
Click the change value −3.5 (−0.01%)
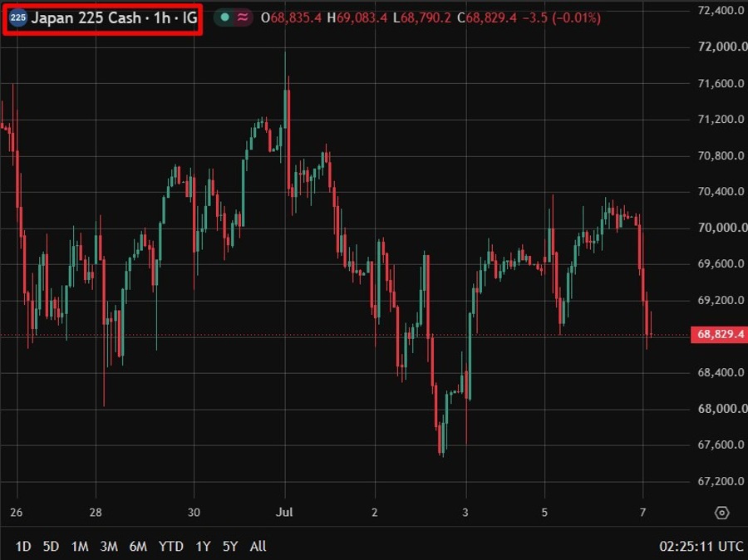(x=562, y=18)
